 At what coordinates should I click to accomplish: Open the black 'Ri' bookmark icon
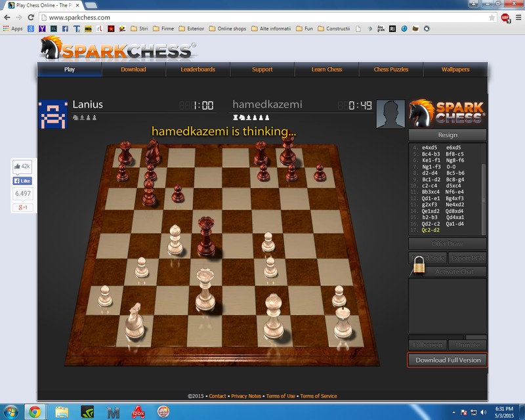click(x=392, y=29)
